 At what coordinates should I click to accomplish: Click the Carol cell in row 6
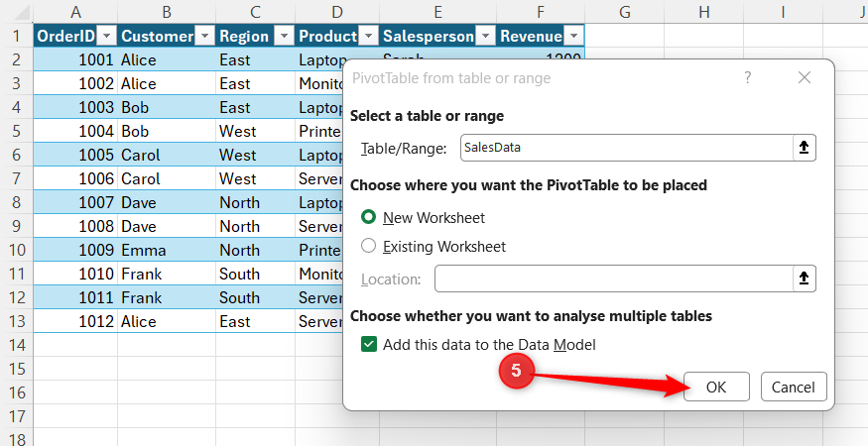167,155
